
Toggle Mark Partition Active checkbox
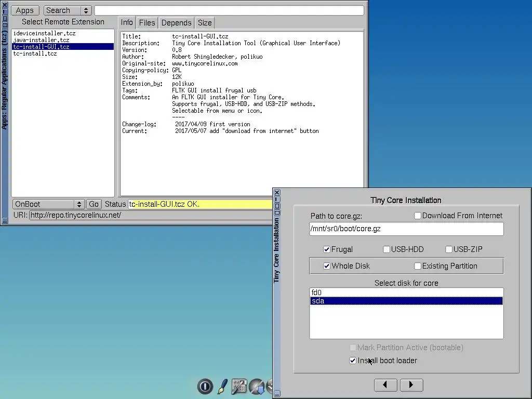[353, 348]
